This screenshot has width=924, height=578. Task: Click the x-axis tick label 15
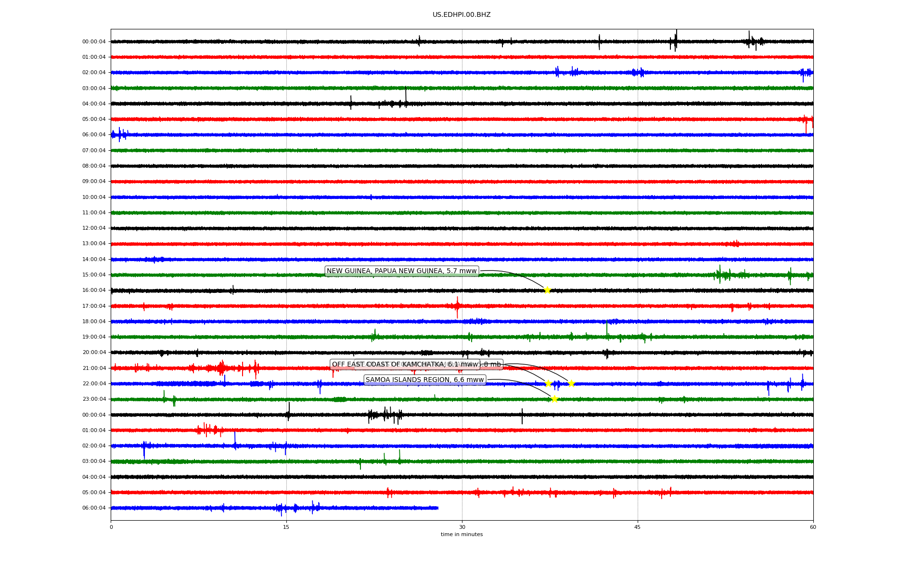(286, 527)
